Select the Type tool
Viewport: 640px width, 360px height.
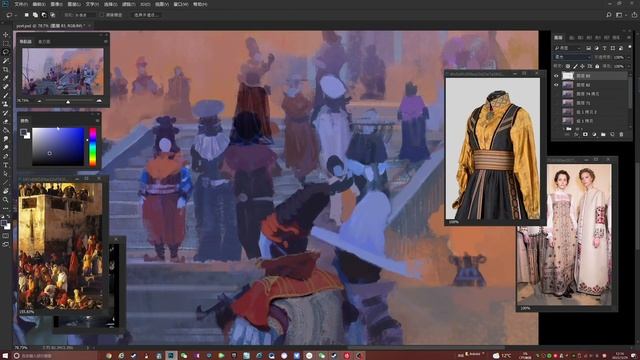pos(6,164)
